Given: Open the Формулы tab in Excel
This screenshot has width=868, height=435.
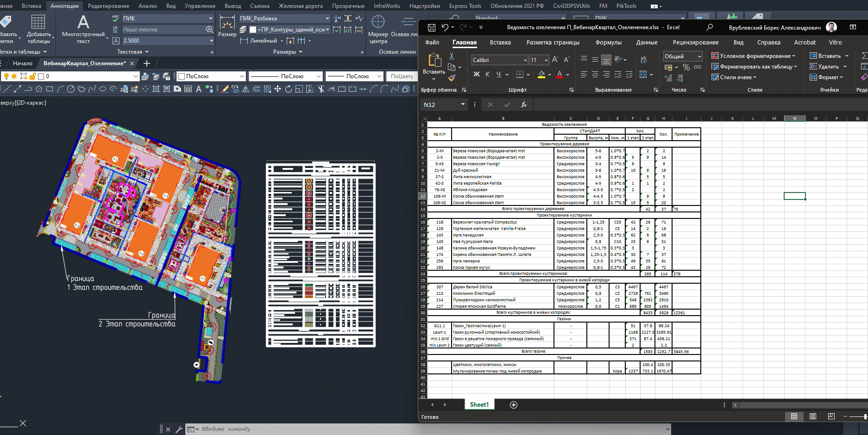Looking at the screenshot, I should click(x=608, y=42).
